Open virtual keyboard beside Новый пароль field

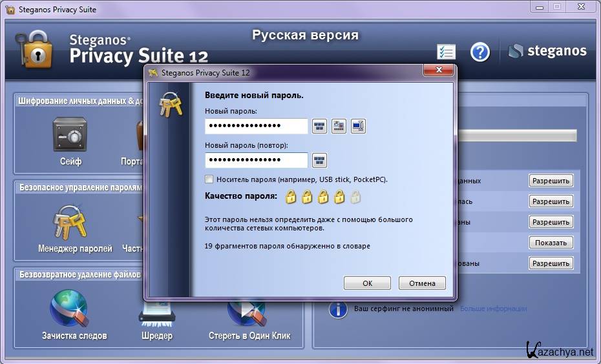tap(319, 126)
